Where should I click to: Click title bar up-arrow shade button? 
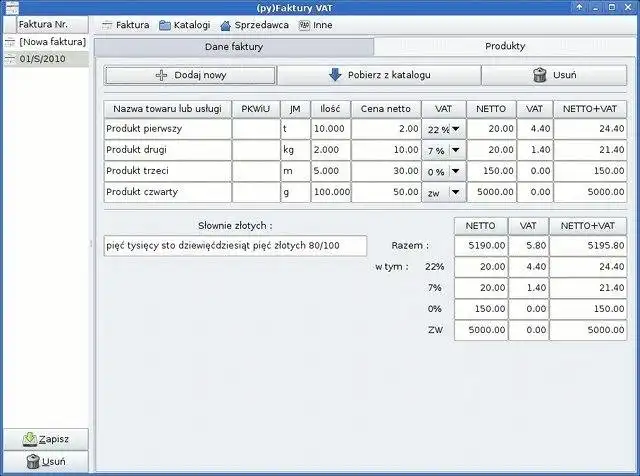[579, 7]
